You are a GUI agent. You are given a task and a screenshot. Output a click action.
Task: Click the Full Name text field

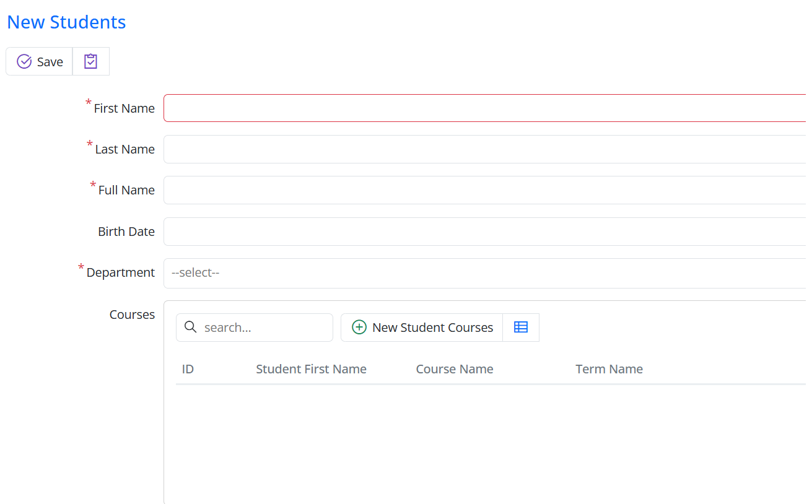pyautogui.click(x=372, y=190)
